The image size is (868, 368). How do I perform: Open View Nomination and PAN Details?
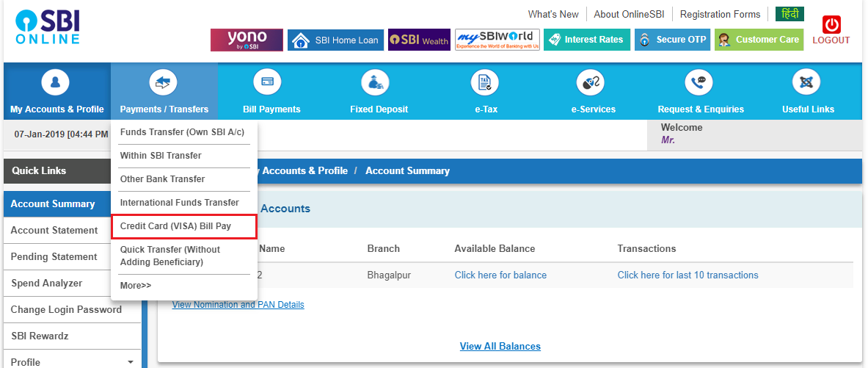238,305
